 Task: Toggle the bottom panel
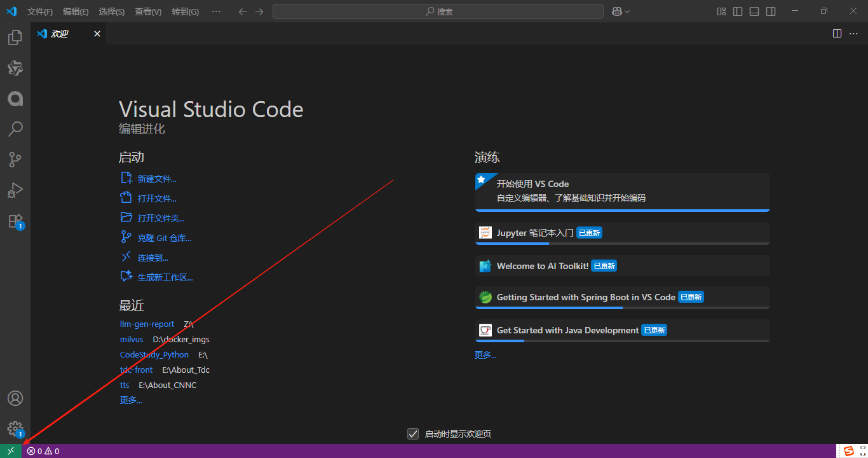pyautogui.click(x=754, y=11)
